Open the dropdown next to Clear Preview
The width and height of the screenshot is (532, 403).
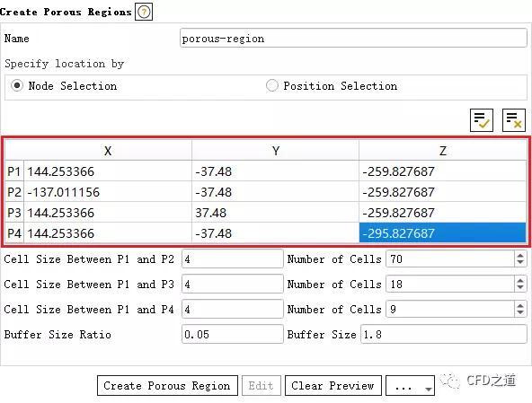[x=410, y=385]
